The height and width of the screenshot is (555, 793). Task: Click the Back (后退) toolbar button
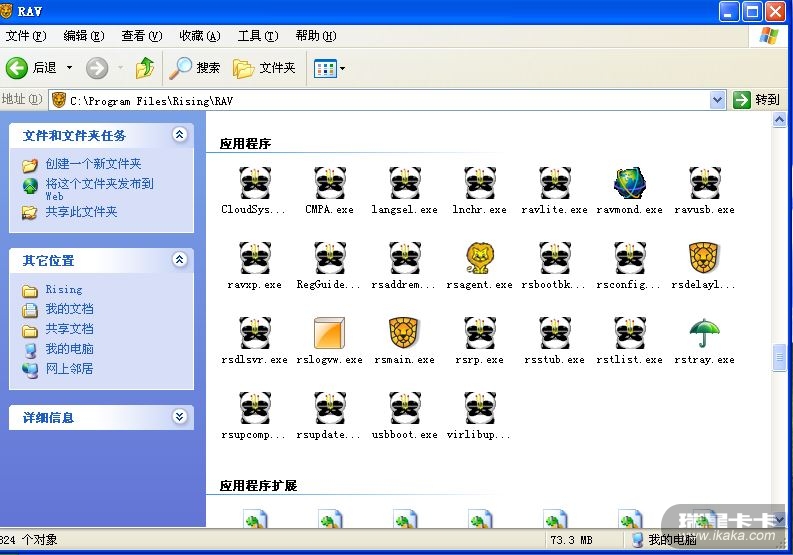[31, 68]
